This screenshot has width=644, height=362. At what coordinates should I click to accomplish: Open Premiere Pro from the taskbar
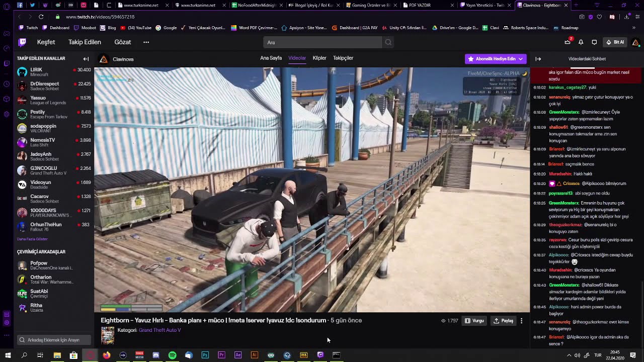pos(221,355)
